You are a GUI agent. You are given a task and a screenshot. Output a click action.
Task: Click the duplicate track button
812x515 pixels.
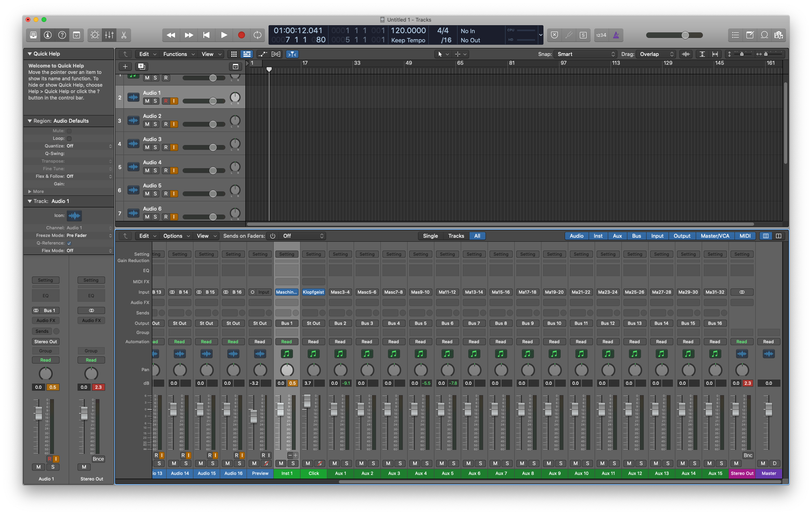pyautogui.click(x=141, y=67)
